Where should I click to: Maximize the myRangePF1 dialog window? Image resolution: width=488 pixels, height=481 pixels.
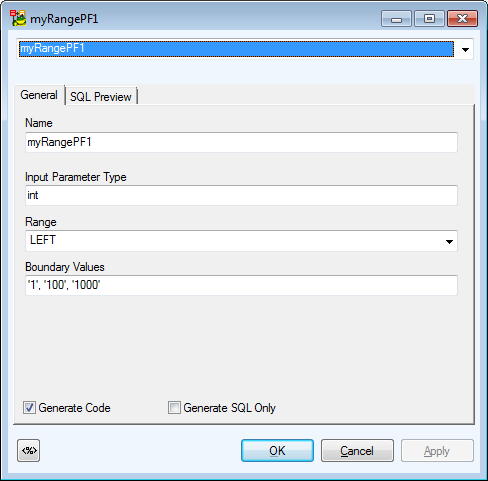pos(429,19)
